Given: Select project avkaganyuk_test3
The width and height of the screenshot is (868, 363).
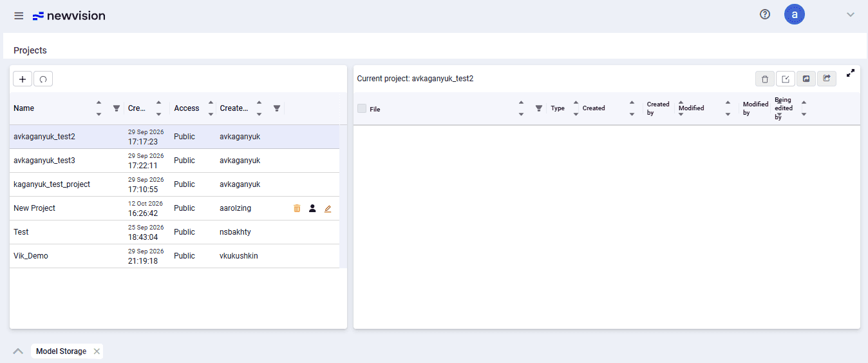Looking at the screenshot, I should (44, 161).
